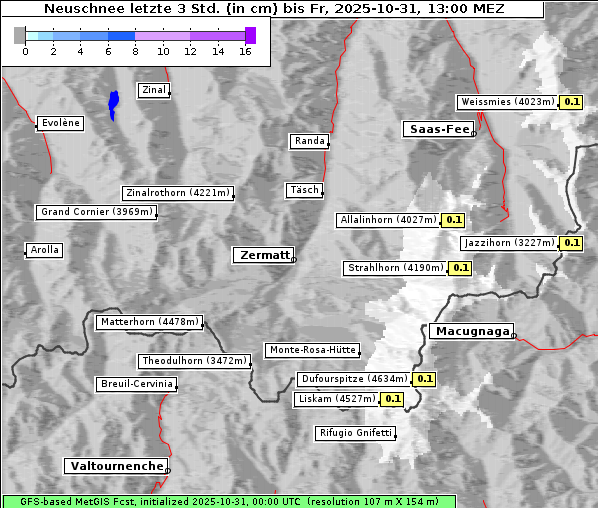Click the GFS-based MetGIS forecast footer

tap(229, 501)
